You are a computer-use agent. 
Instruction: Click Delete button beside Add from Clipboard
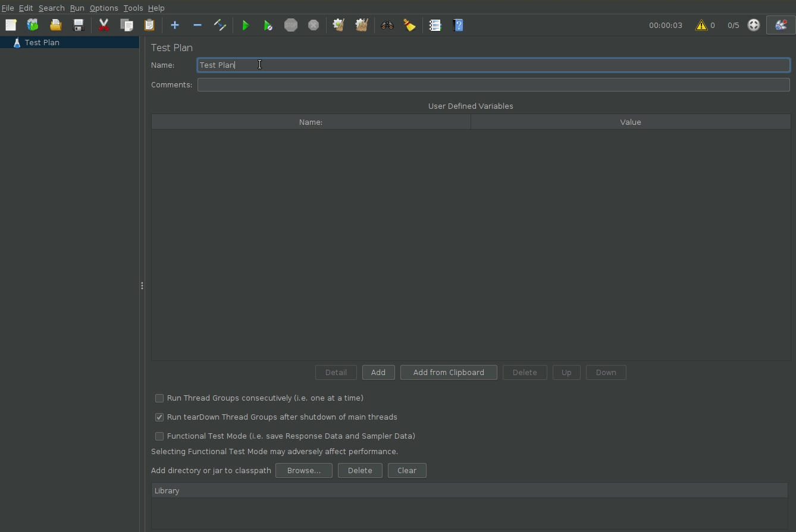point(525,373)
